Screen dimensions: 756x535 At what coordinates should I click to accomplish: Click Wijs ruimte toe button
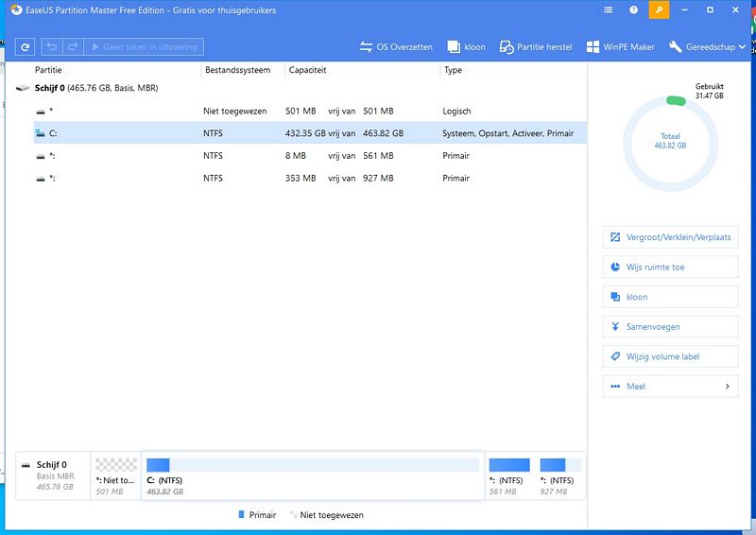(670, 267)
